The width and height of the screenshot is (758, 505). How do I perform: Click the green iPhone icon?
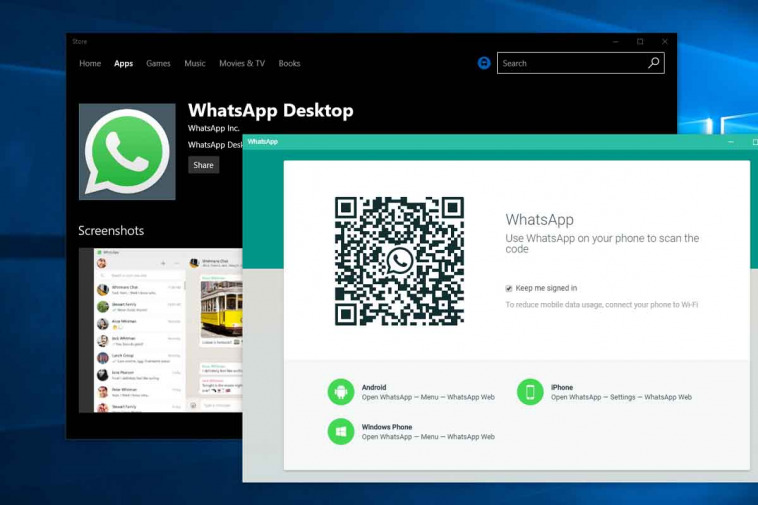[x=530, y=392]
